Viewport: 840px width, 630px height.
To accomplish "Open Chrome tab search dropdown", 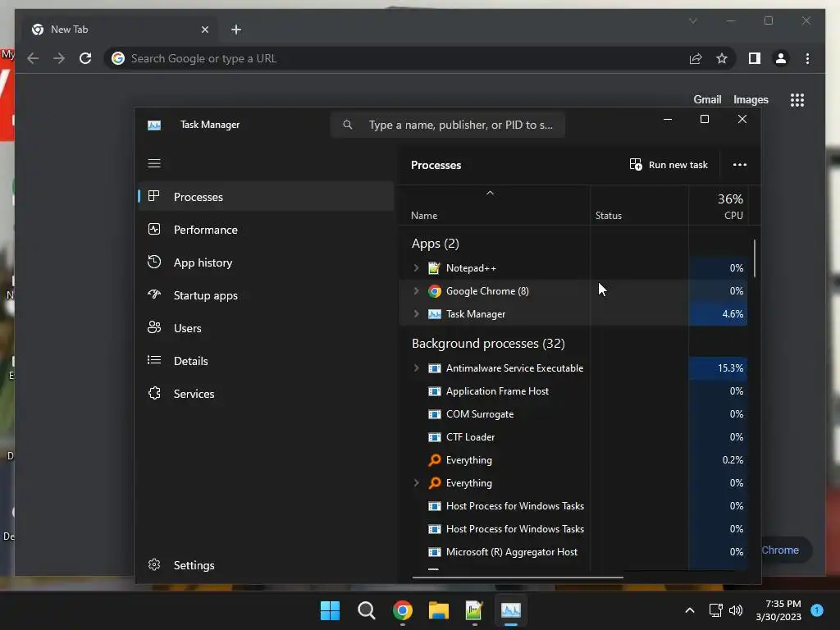I will coord(692,21).
